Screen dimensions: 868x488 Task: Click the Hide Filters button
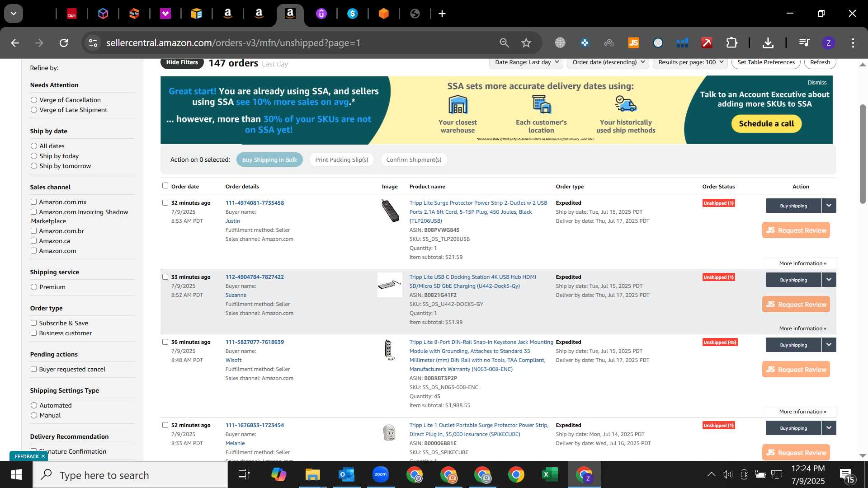click(182, 62)
